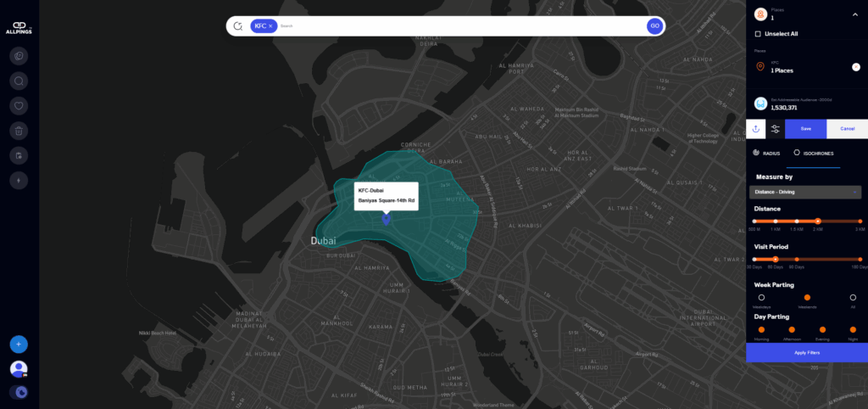
Task: Click the KFC-Dubai Baniyas Square popup
Action: click(x=387, y=196)
